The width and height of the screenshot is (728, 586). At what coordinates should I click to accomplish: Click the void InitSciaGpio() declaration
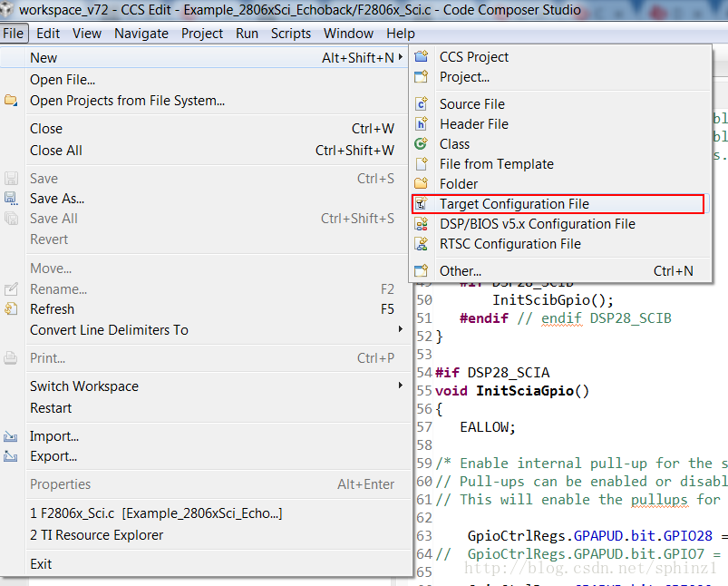(512, 391)
